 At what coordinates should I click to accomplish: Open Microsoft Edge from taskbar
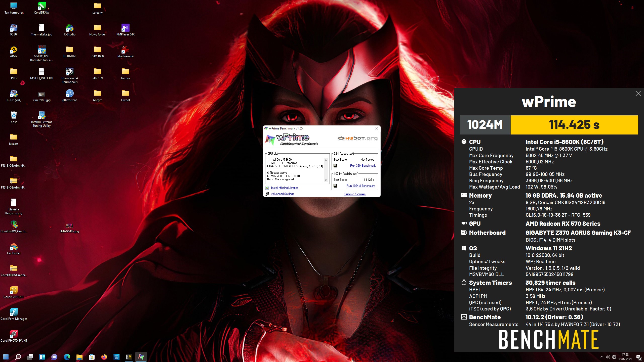(x=67, y=357)
